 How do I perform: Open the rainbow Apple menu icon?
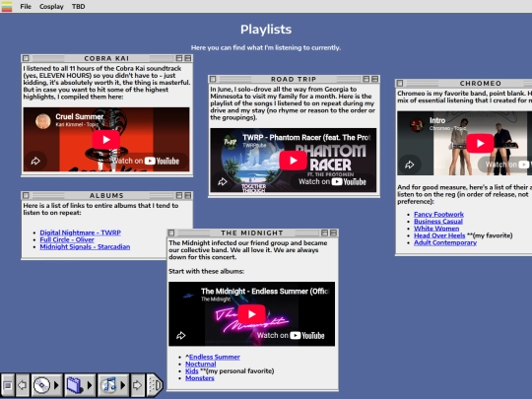pos(7,7)
